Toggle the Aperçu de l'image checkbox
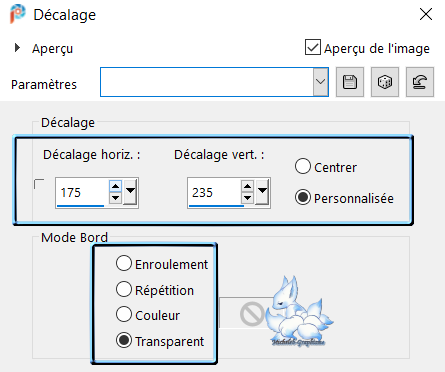 pyautogui.click(x=313, y=47)
